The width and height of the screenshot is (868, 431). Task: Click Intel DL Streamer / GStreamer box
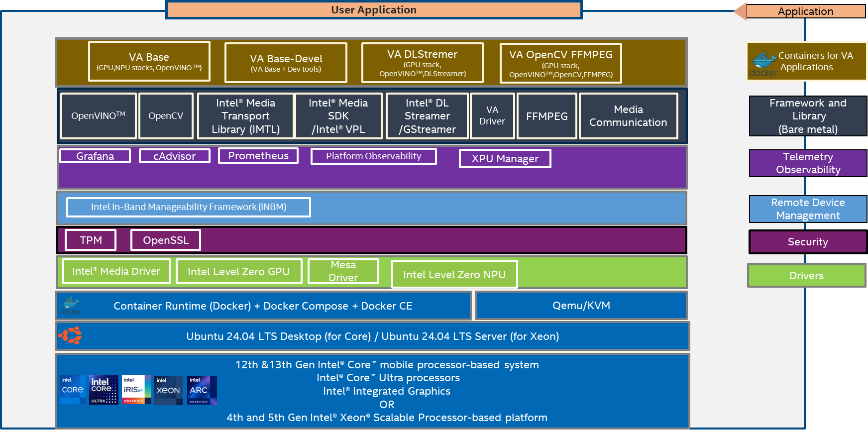pyautogui.click(x=427, y=116)
